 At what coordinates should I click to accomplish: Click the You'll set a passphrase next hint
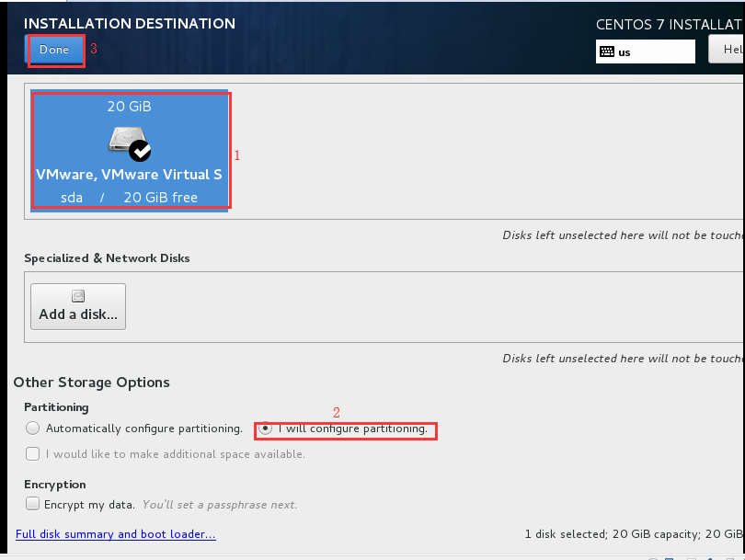click(220, 505)
